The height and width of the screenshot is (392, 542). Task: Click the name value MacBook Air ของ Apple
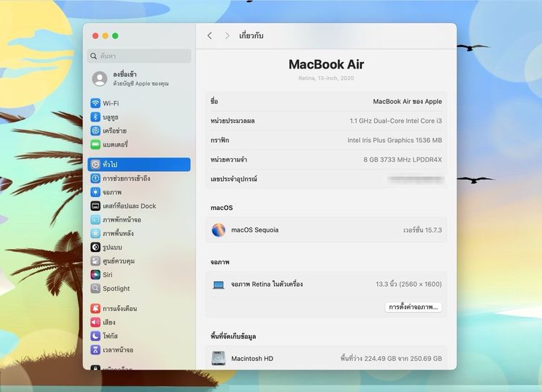click(x=407, y=102)
